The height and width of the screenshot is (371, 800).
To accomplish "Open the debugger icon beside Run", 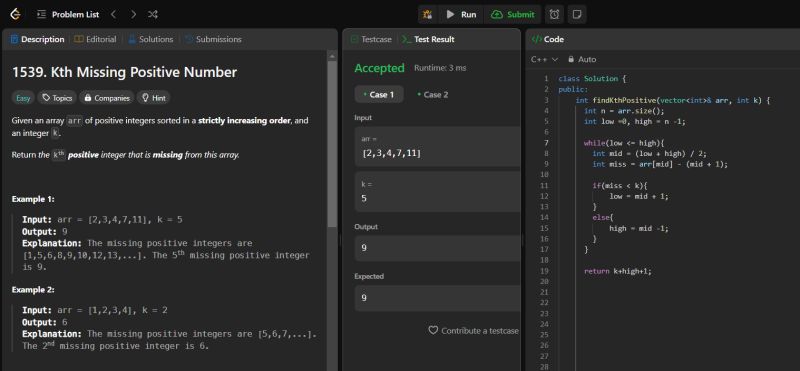I will [x=428, y=14].
